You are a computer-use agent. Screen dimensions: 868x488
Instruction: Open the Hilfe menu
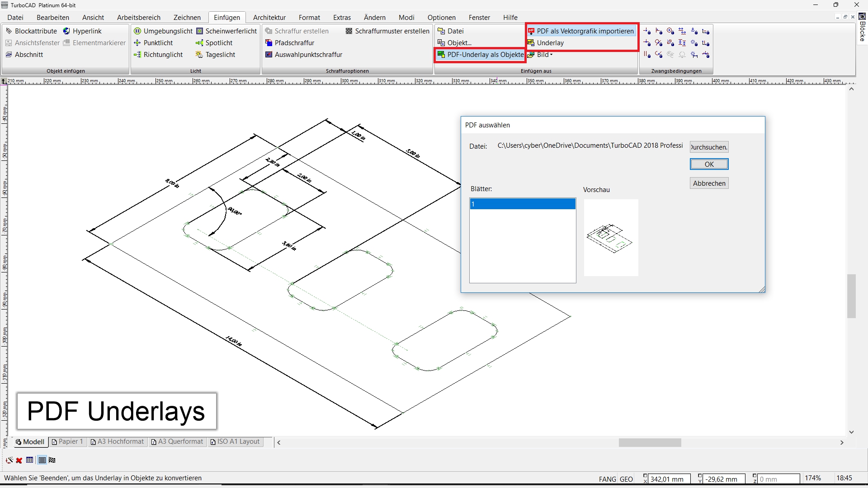pos(510,18)
